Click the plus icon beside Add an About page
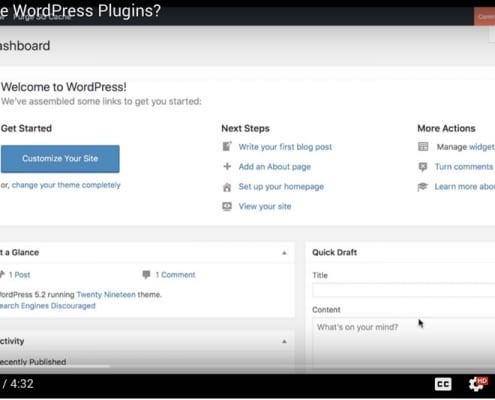This screenshot has width=495, height=400. [x=227, y=166]
